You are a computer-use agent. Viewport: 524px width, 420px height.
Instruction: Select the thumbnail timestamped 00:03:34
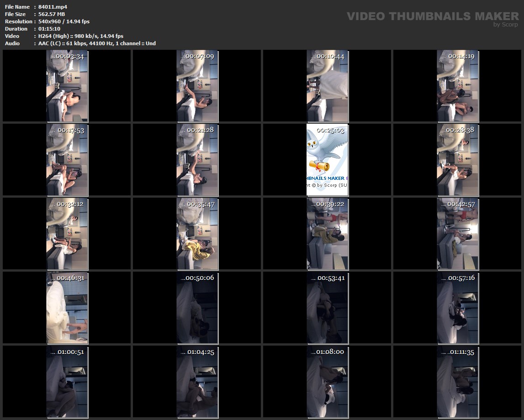67,86
